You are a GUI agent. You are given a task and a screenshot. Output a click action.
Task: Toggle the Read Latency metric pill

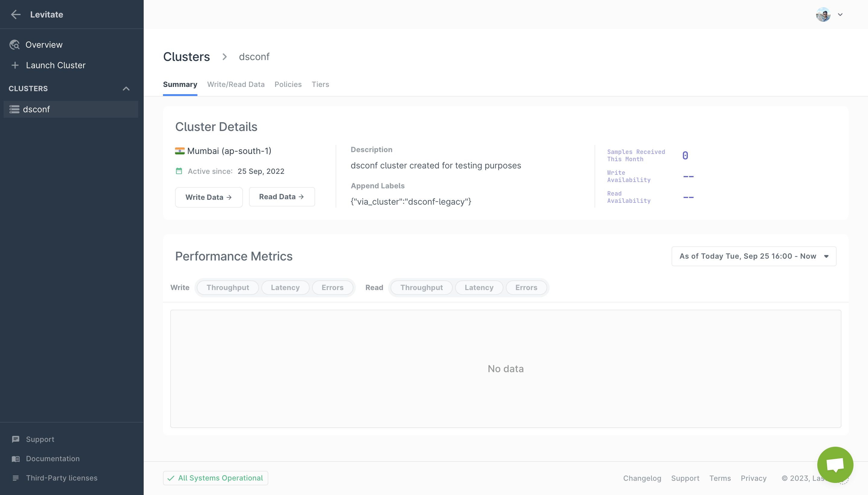click(x=479, y=288)
